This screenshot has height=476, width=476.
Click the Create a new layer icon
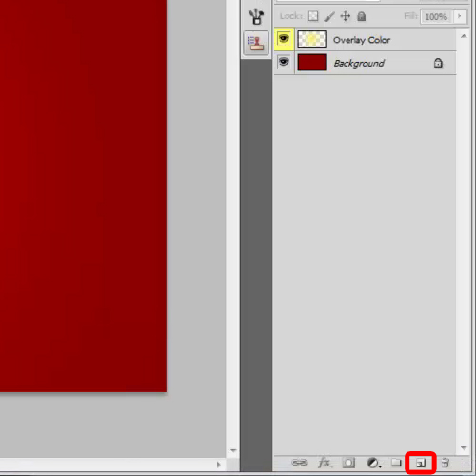pyautogui.click(x=421, y=463)
